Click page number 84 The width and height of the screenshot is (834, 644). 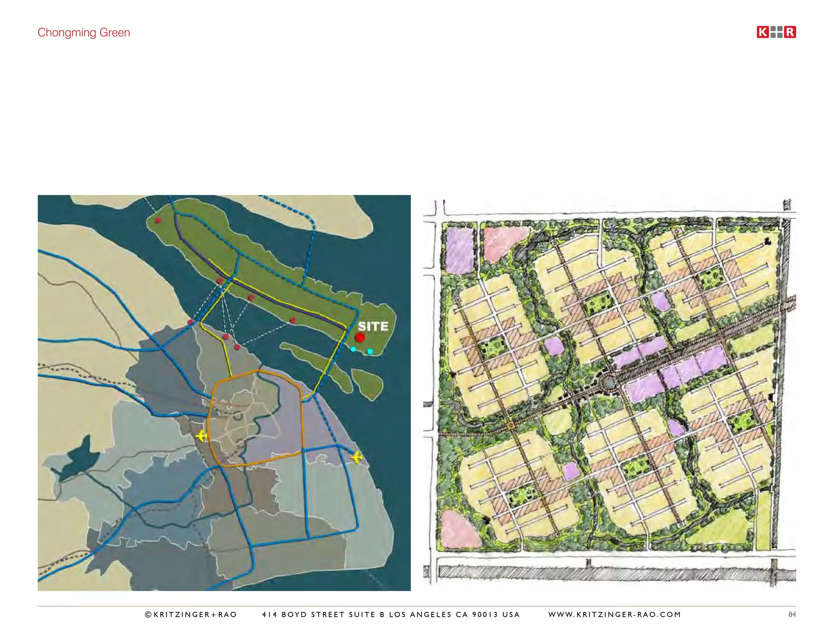pos(792,614)
